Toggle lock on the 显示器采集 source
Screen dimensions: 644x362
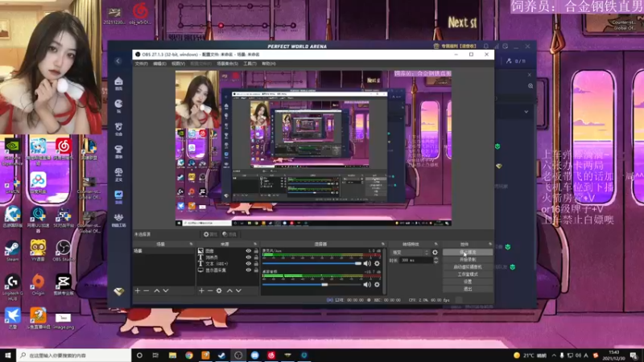[x=256, y=270]
